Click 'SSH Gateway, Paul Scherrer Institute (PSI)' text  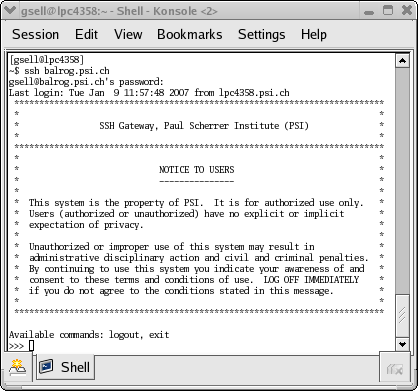click(x=204, y=126)
